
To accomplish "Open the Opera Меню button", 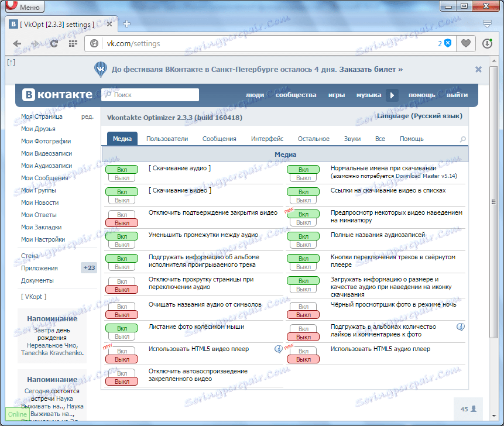I will pyautogui.click(x=25, y=6).
